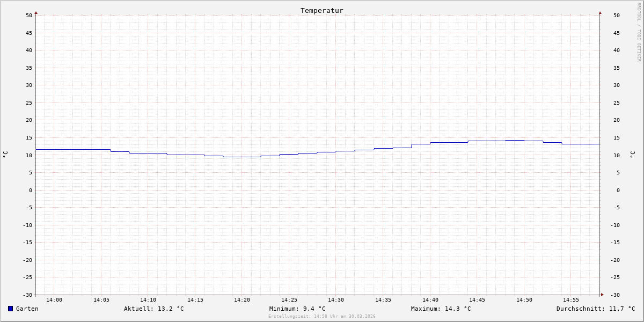
Task: Select the Maximum: 14.3 °C value
Action: coord(441,309)
